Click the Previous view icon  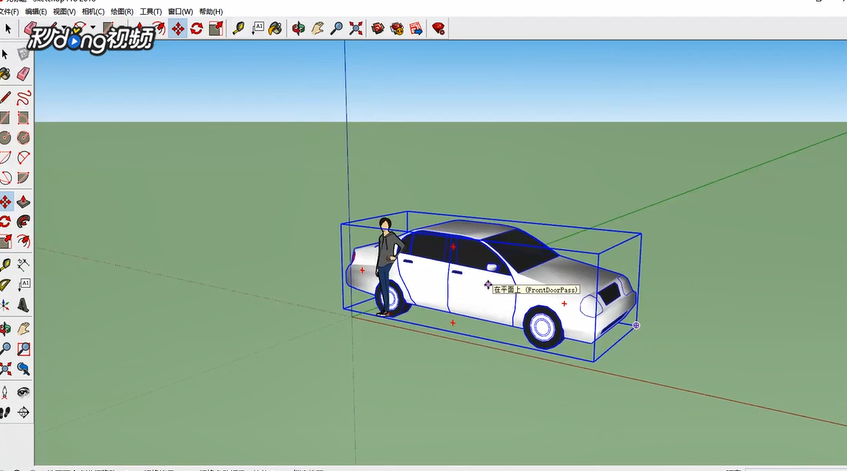pos(23,369)
